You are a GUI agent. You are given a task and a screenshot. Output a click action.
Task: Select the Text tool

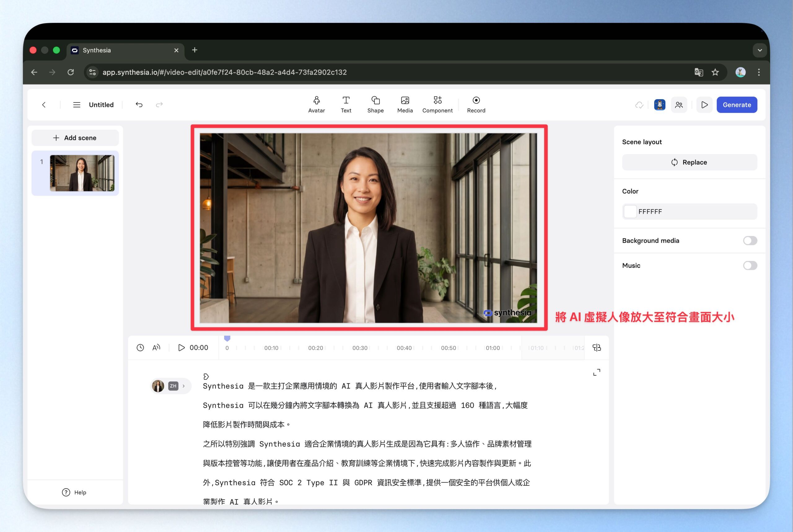(346, 104)
